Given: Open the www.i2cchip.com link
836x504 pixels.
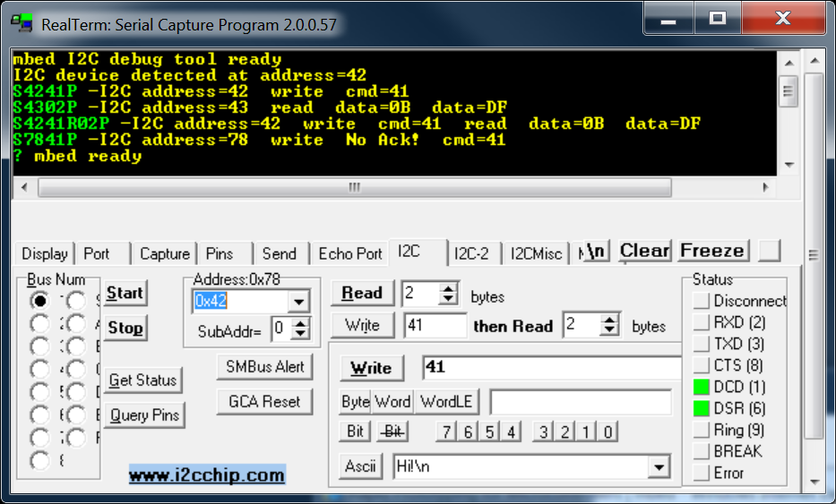Looking at the screenshot, I should click(x=207, y=475).
